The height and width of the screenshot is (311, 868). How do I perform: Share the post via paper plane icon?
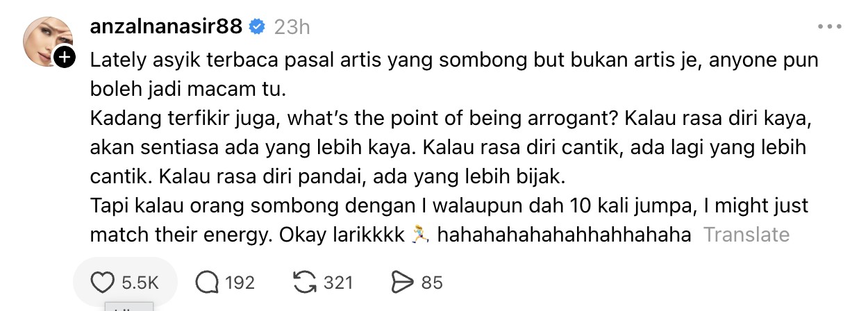pos(403,283)
